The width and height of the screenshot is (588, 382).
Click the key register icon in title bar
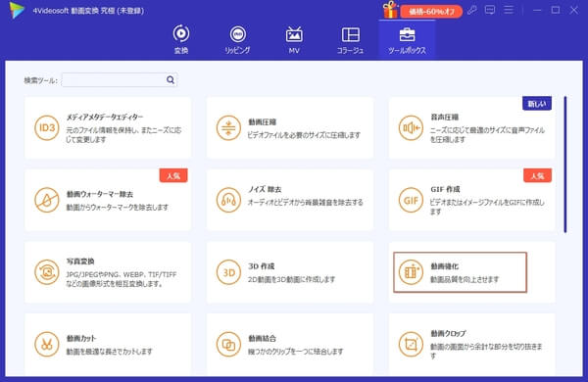tap(471, 10)
